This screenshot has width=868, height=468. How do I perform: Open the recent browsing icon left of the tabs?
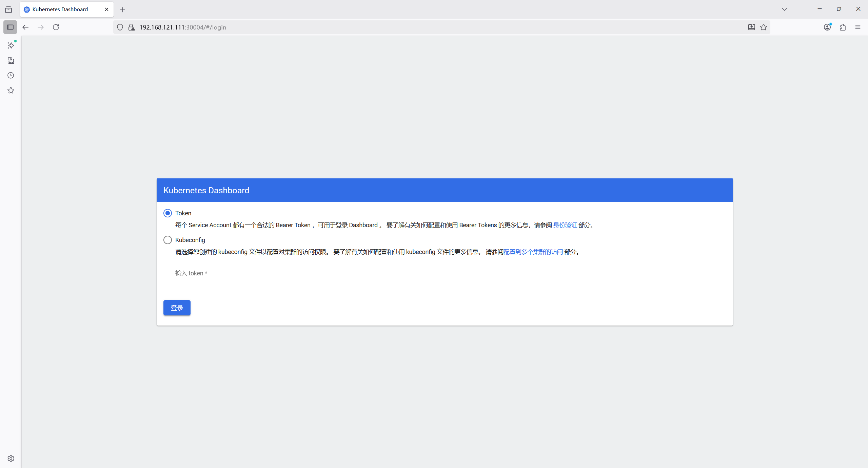coord(9,9)
